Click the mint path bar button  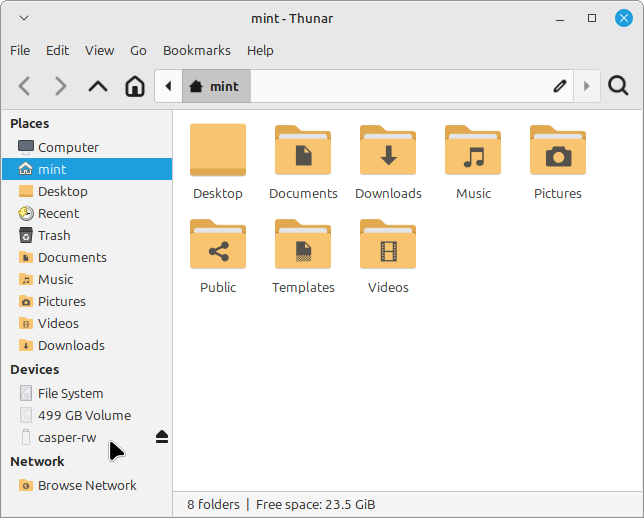click(216, 86)
